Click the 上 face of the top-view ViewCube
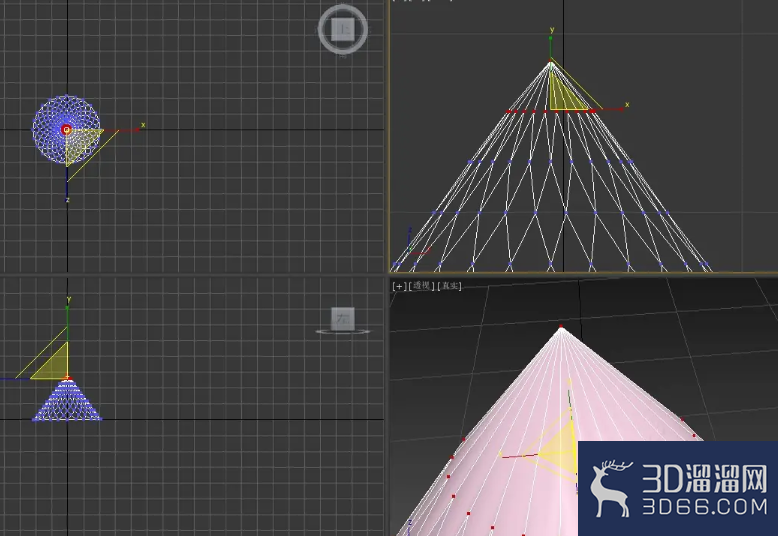This screenshot has height=536, width=778. click(342, 29)
